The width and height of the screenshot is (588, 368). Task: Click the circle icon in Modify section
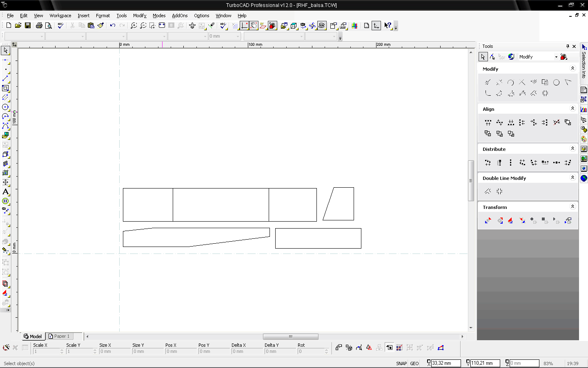tap(556, 82)
